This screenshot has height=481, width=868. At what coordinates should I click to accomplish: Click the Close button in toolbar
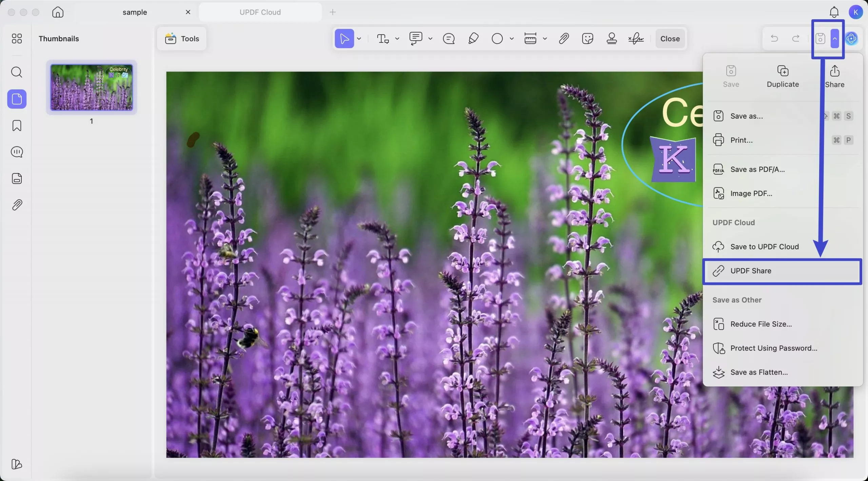point(670,39)
